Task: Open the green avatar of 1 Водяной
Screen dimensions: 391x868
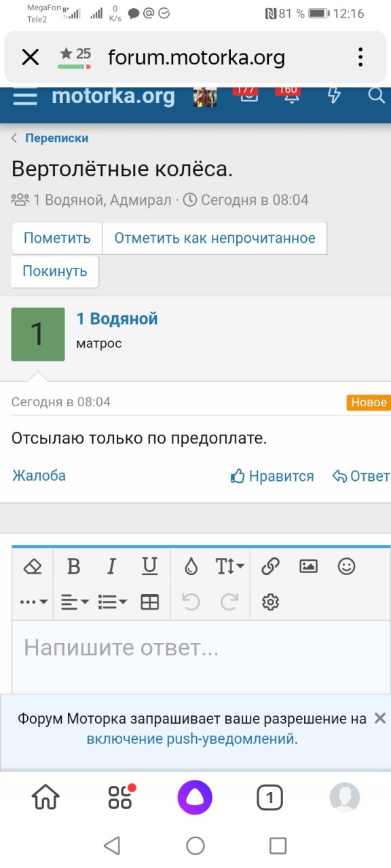Action: (x=38, y=334)
